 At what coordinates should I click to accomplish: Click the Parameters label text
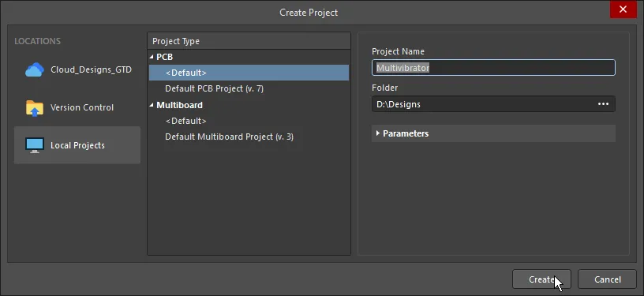point(406,133)
